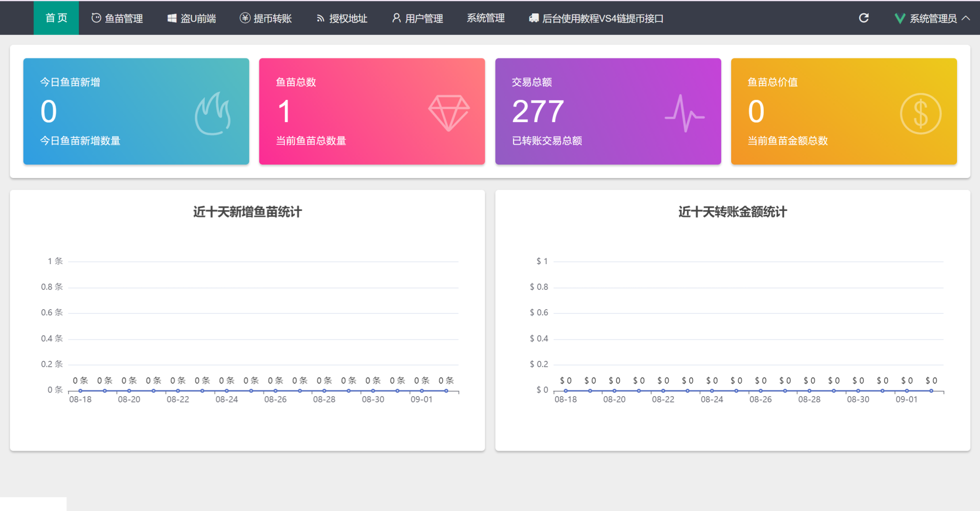
Task: Click the yen icon next to 提币转账
Action: point(245,18)
